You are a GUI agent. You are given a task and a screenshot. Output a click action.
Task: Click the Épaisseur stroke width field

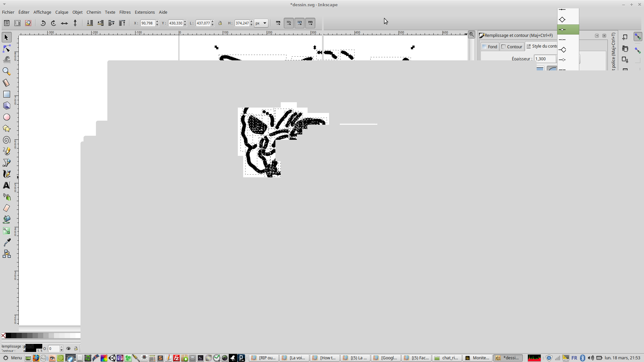[545, 59]
